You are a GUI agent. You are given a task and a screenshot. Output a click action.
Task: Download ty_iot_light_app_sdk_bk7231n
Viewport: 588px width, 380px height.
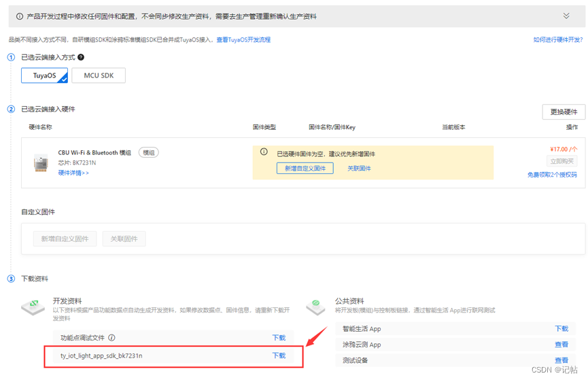(279, 356)
